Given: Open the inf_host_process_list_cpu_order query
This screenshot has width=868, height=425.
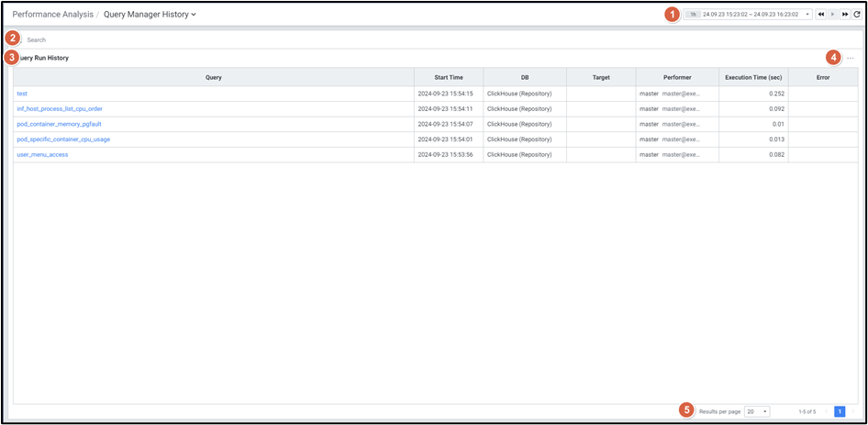Looking at the screenshot, I should pyautogui.click(x=60, y=108).
